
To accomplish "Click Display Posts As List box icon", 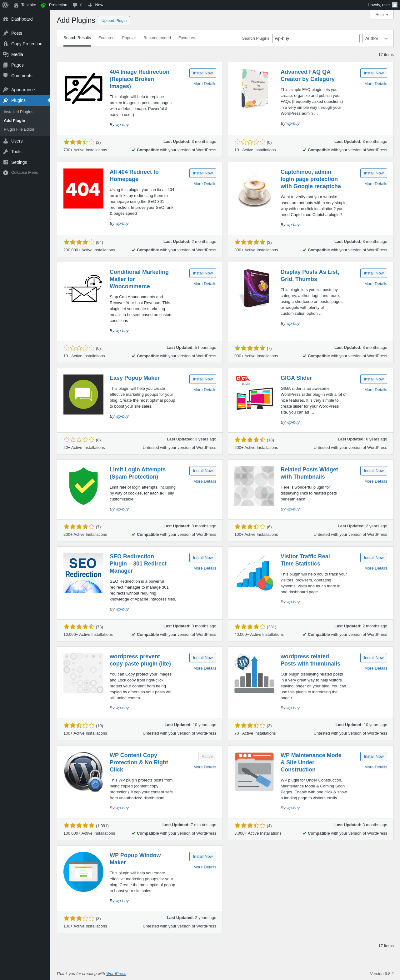I will [x=254, y=289].
